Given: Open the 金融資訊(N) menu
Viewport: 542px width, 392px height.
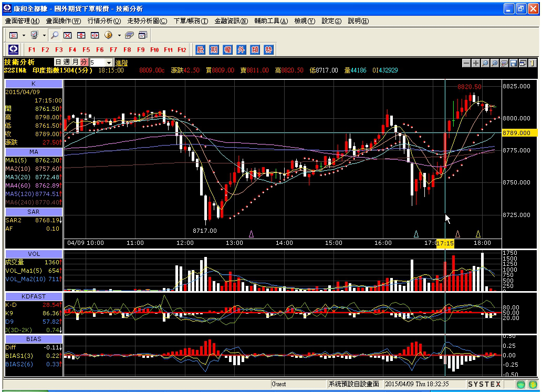Looking at the screenshot, I should point(231,21).
